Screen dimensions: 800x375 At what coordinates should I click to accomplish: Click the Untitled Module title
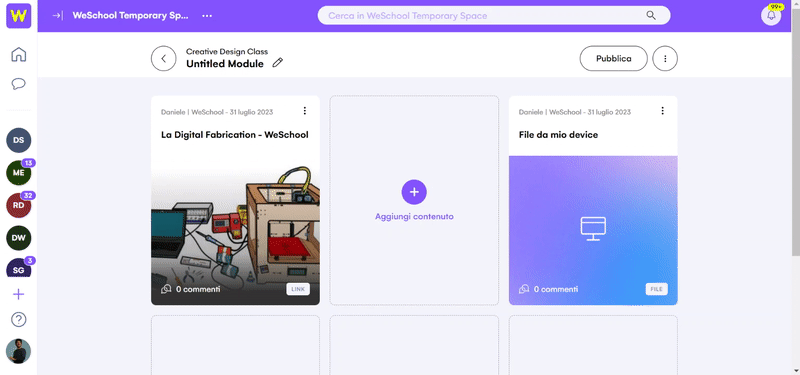click(x=224, y=64)
